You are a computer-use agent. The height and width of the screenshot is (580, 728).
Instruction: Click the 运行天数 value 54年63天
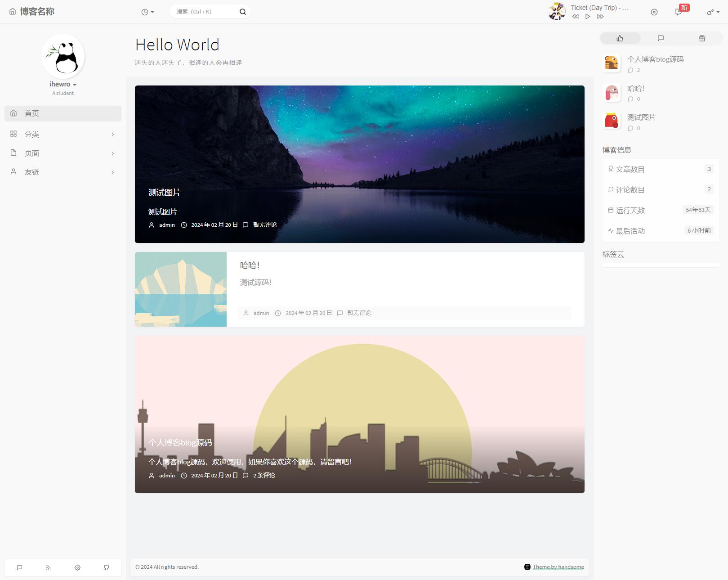pyautogui.click(x=698, y=210)
